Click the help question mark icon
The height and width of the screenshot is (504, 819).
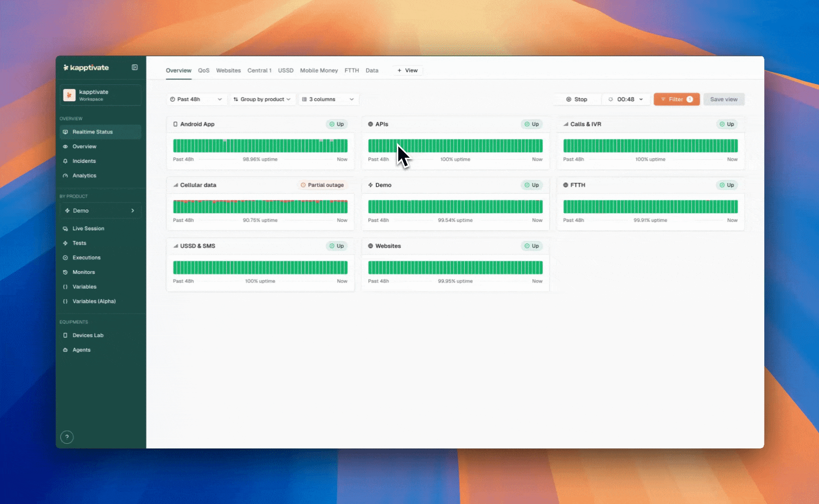67,437
